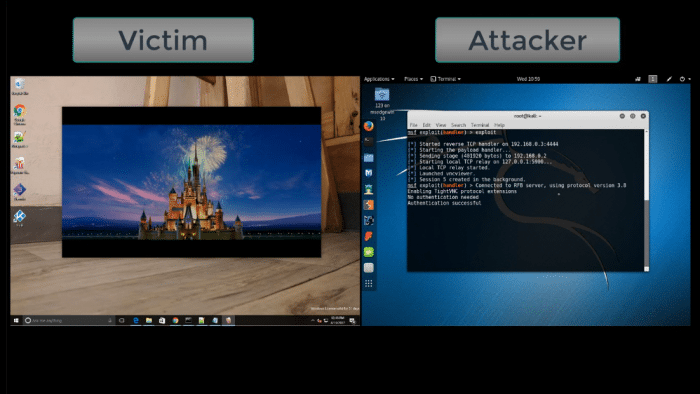Open the Kali clock Wed 10:50
The height and width of the screenshot is (394, 700).
(528, 79)
